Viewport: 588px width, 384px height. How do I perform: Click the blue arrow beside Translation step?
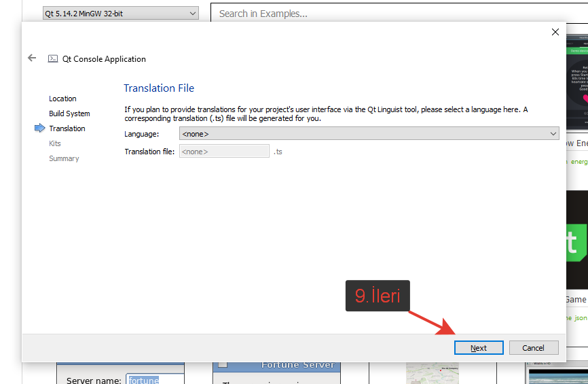[39, 128]
